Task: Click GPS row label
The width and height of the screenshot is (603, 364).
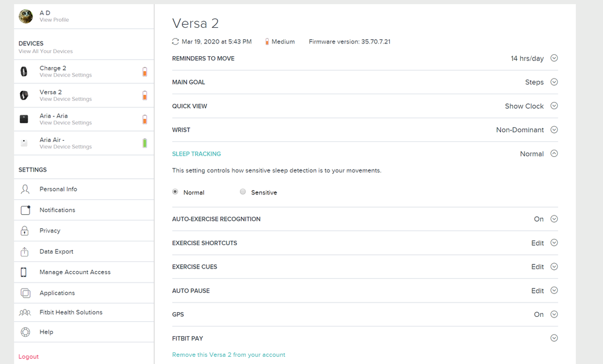Action: pyautogui.click(x=178, y=315)
